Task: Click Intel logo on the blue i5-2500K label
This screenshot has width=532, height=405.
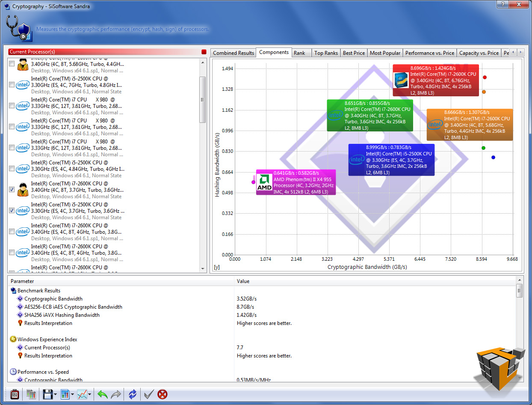Action: [x=357, y=160]
